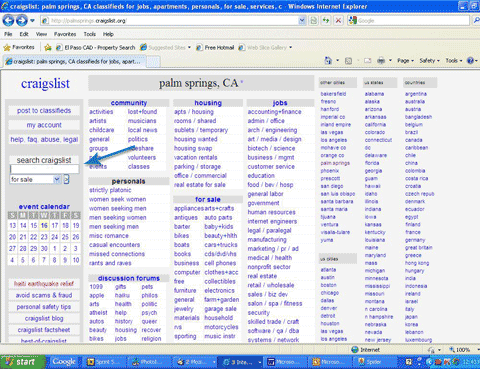Viewport: 480px width, 369px height.
Task: Click haiti earthquake relief link
Action: click(44, 284)
